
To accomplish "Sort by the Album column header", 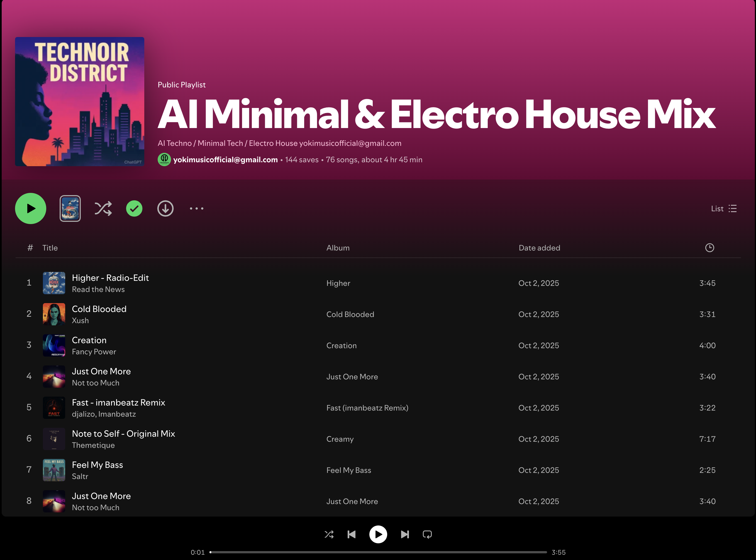I will click(337, 248).
